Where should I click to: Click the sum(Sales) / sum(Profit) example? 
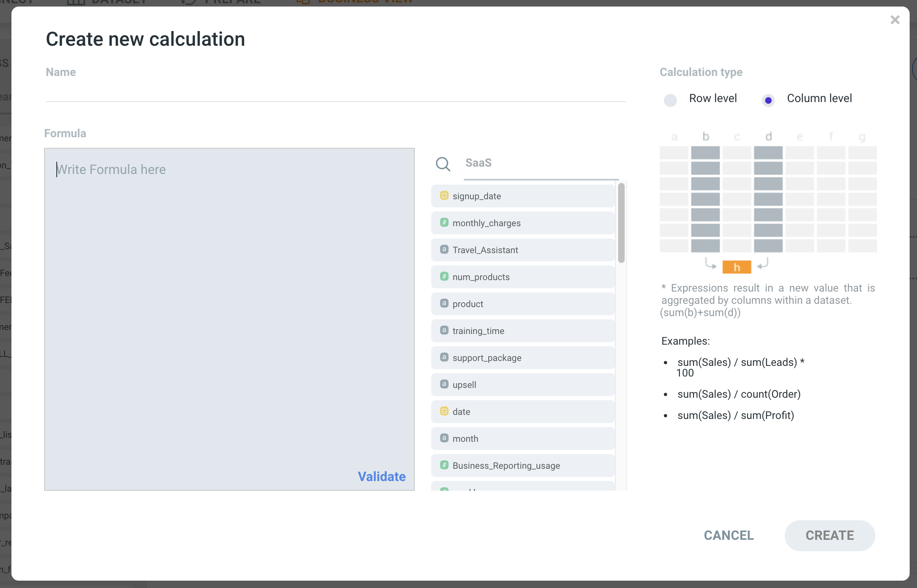coord(736,415)
